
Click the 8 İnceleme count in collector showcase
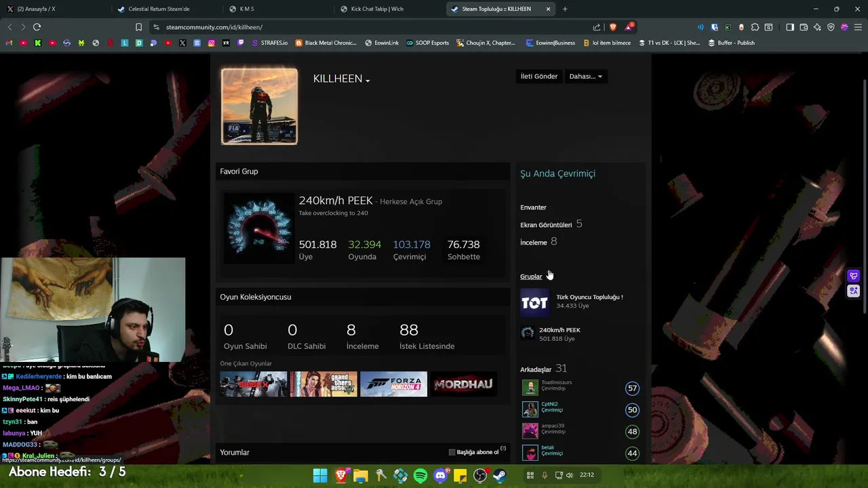click(362, 337)
